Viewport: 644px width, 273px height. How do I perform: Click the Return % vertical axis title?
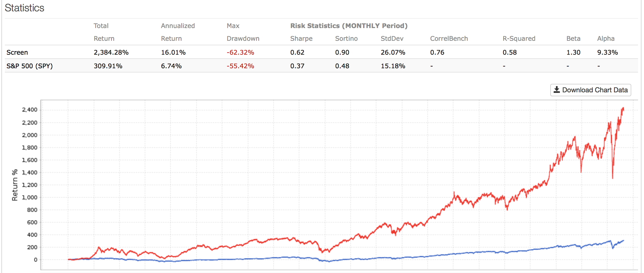click(x=15, y=185)
